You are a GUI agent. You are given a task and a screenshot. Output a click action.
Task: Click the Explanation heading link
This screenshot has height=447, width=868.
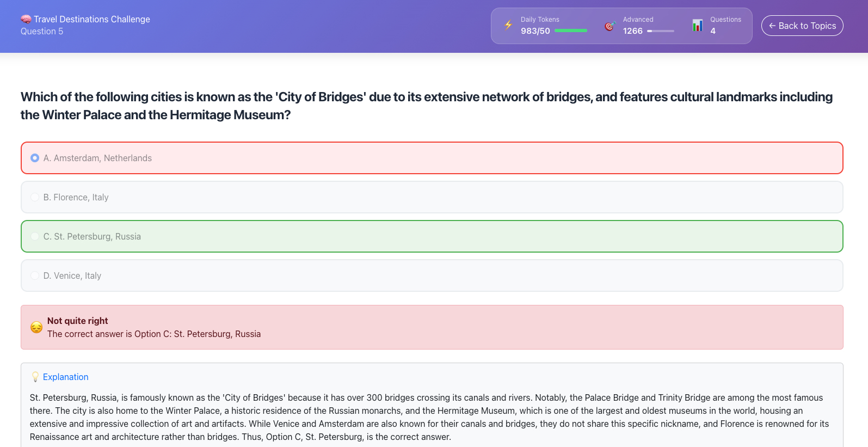pos(65,377)
